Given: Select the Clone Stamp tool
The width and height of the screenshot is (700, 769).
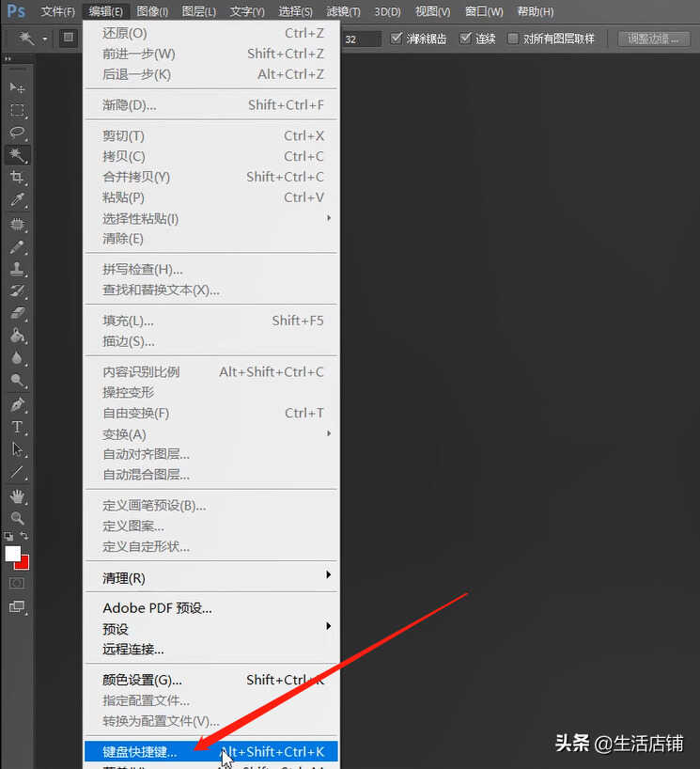Looking at the screenshot, I should pyautogui.click(x=17, y=269).
